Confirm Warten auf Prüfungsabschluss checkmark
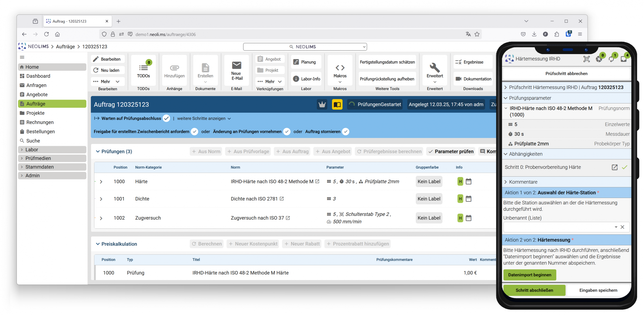Screen dimensions: 644x315 tap(166, 118)
